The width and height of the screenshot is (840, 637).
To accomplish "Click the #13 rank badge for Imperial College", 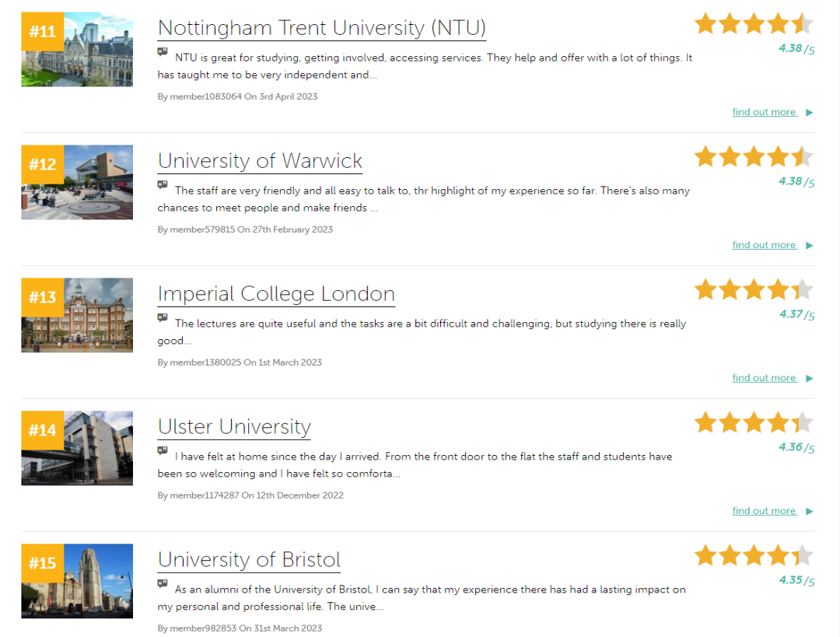I will pyautogui.click(x=41, y=297).
